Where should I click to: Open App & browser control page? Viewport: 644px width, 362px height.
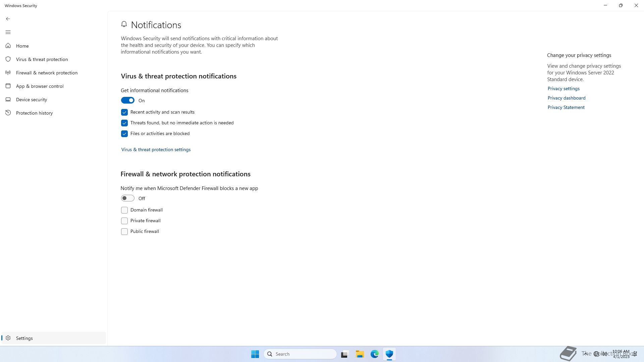click(54, 86)
